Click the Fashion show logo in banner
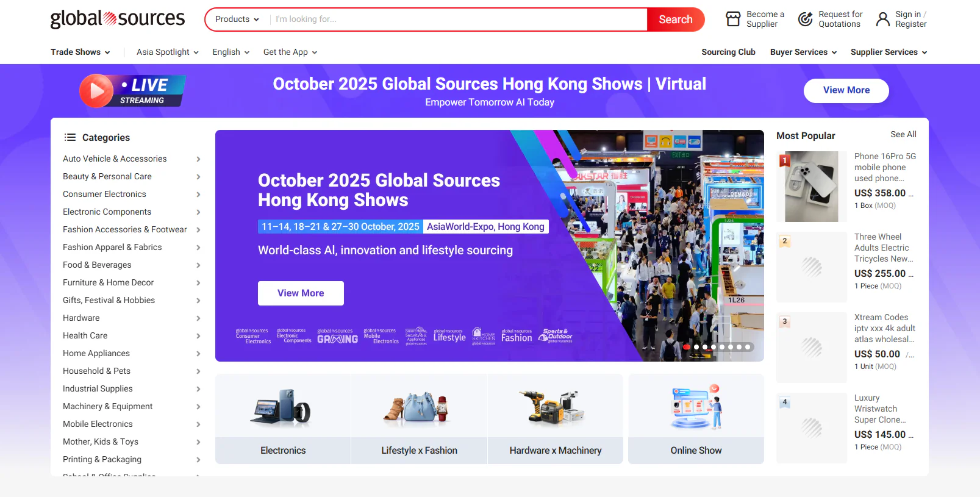This screenshot has height=497, width=980. (517, 336)
